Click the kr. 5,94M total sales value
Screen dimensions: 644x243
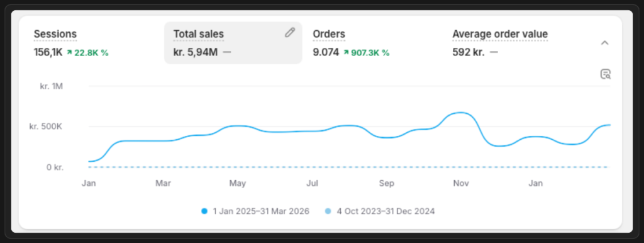click(196, 53)
